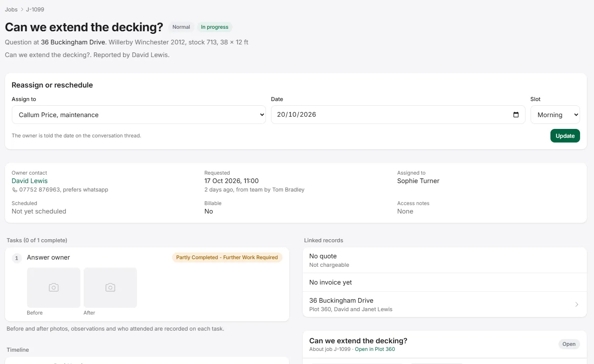Open the Before photo camera placeholder
Image resolution: width=594 pixels, height=364 pixels.
click(54, 287)
